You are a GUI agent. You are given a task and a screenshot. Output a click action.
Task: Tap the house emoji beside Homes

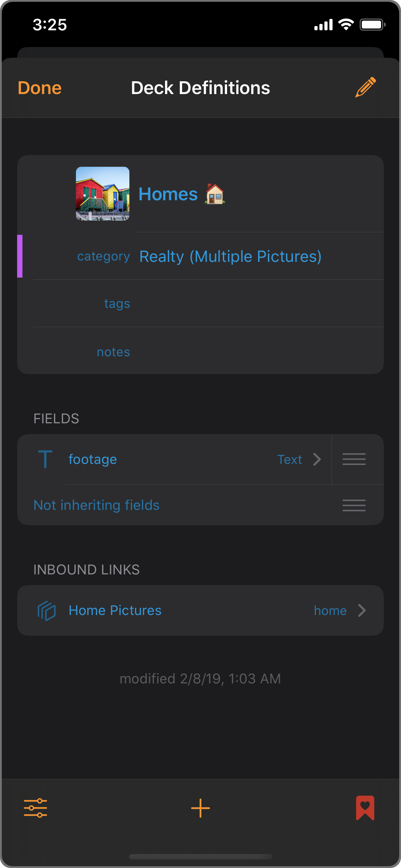(215, 194)
